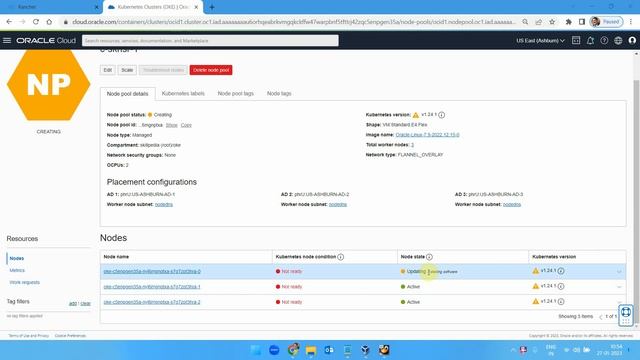Go to previous page of nodes list
640x360 pixels.
tap(600, 317)
